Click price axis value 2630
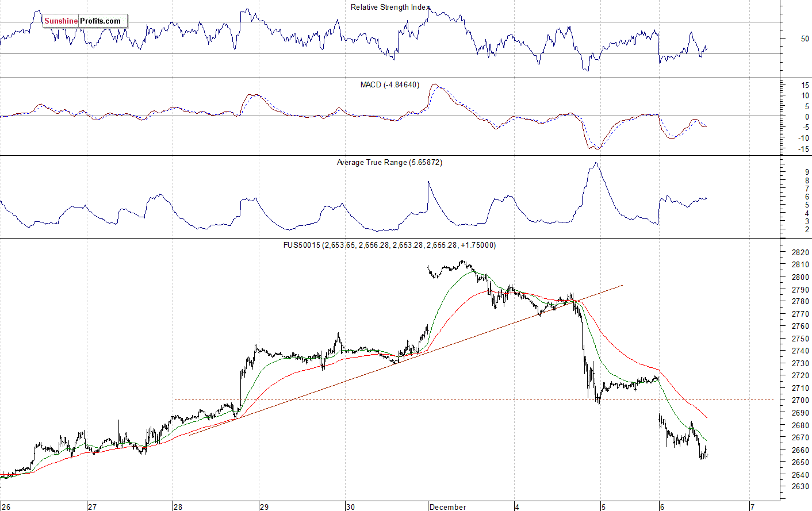 pos(800,486)
